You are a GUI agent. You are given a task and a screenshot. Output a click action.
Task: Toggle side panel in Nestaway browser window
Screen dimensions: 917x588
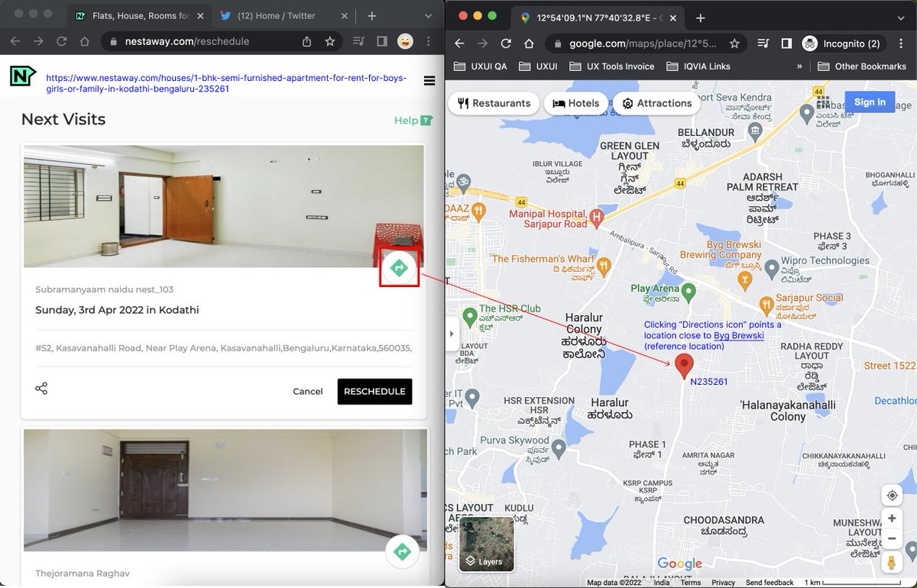pyautogui.click(x=382, y=41)
